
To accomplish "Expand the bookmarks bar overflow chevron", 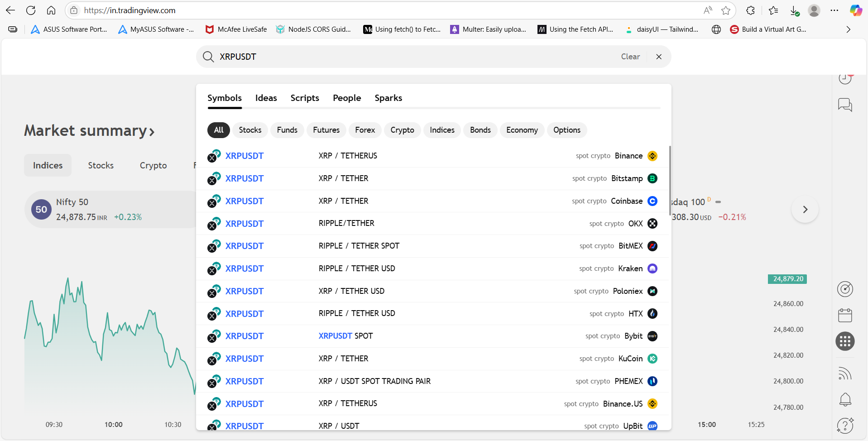I will pyautogui.click(x=848, y=29).
